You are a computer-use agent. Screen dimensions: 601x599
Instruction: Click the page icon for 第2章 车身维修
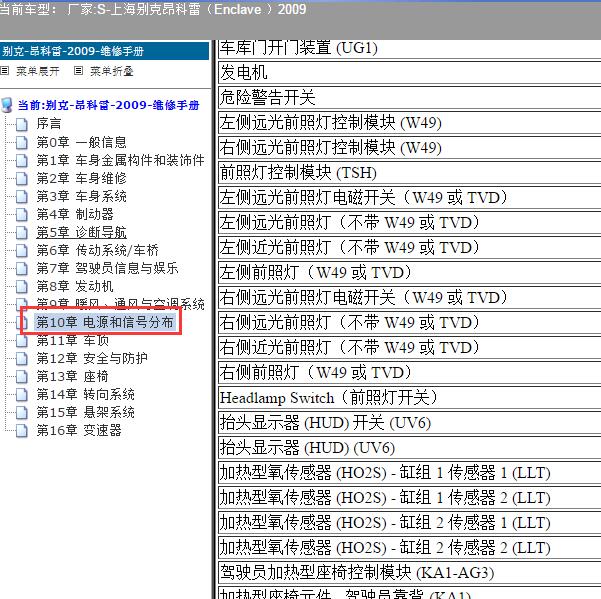22,178
